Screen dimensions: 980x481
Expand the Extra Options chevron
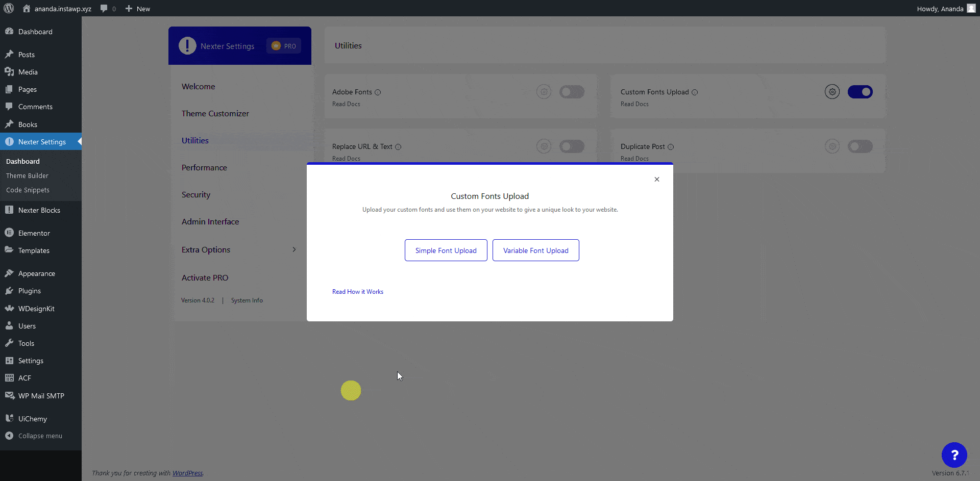294,249
